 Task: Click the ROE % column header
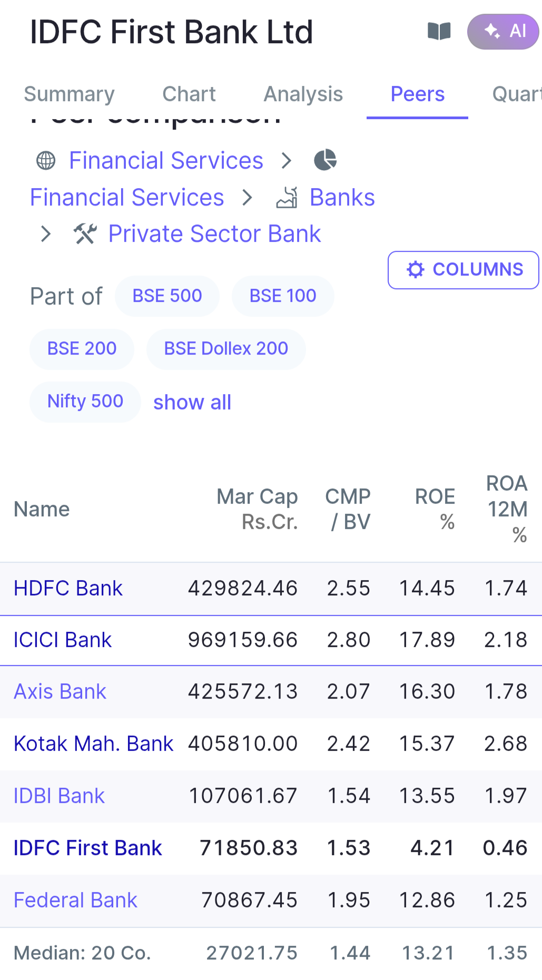(435, 509)
